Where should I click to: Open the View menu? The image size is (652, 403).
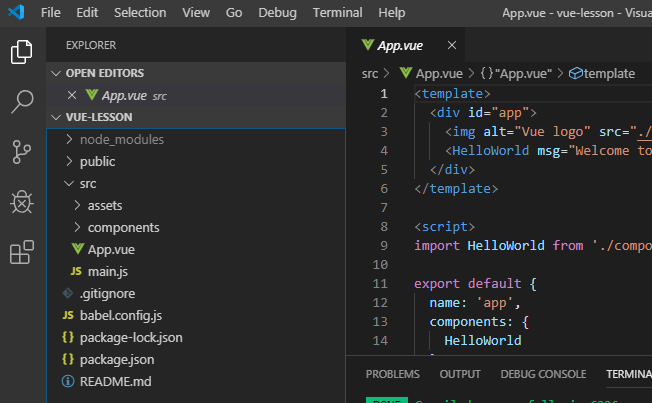click(196, 13)
